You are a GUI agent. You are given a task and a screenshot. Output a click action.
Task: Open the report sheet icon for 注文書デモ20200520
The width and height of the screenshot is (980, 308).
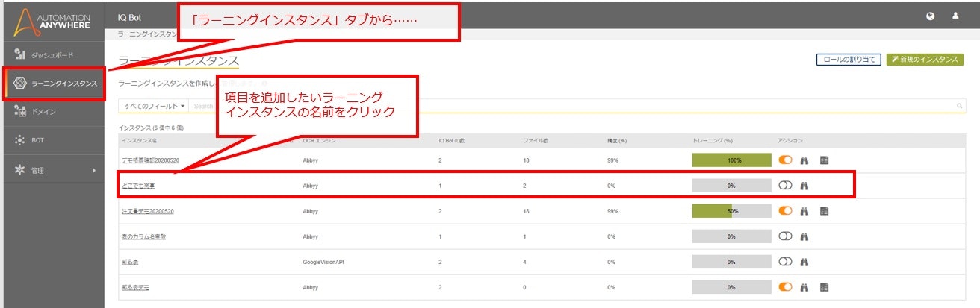coord(825,211)
